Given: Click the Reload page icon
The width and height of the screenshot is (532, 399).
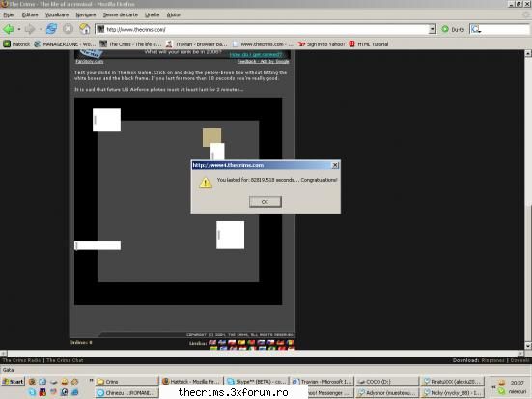Looking at the screenshot, I should pyautogui.click(x=51, y=29).
